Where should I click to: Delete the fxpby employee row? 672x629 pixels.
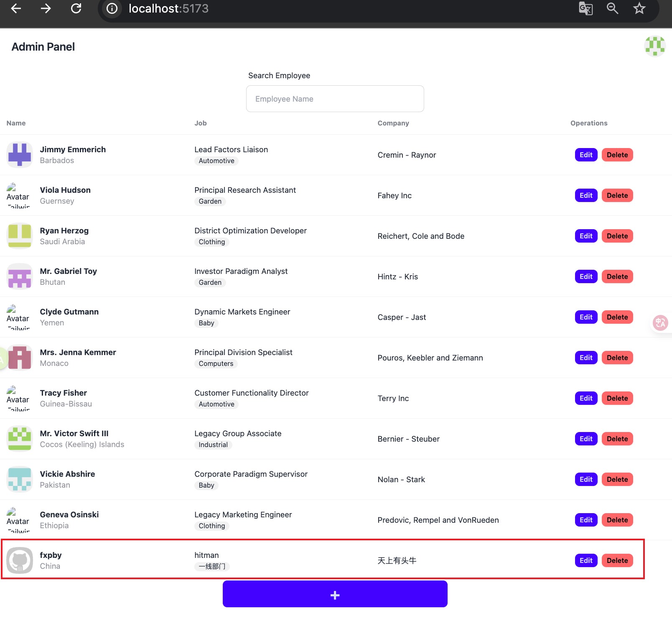click(x=617, y=560)
